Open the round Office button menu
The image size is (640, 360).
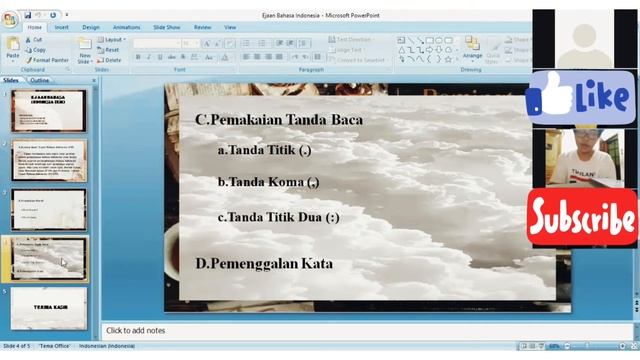click(9, 20)
